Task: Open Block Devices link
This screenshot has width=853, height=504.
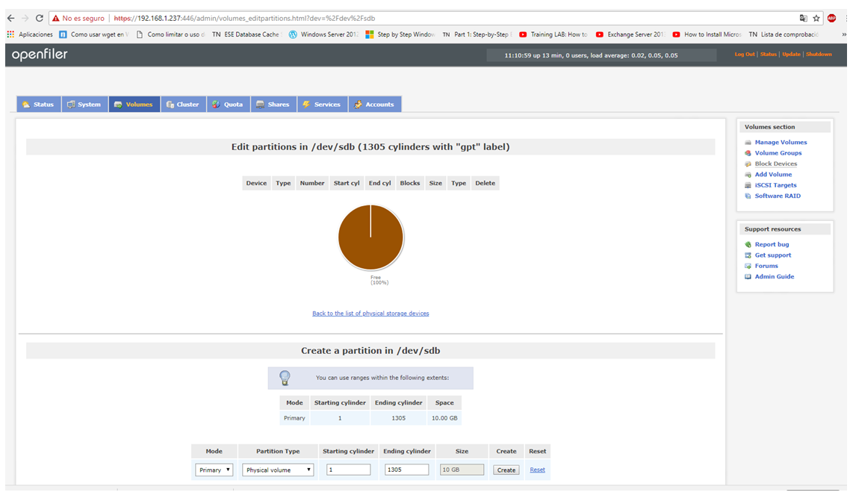Action: [776, 164]
